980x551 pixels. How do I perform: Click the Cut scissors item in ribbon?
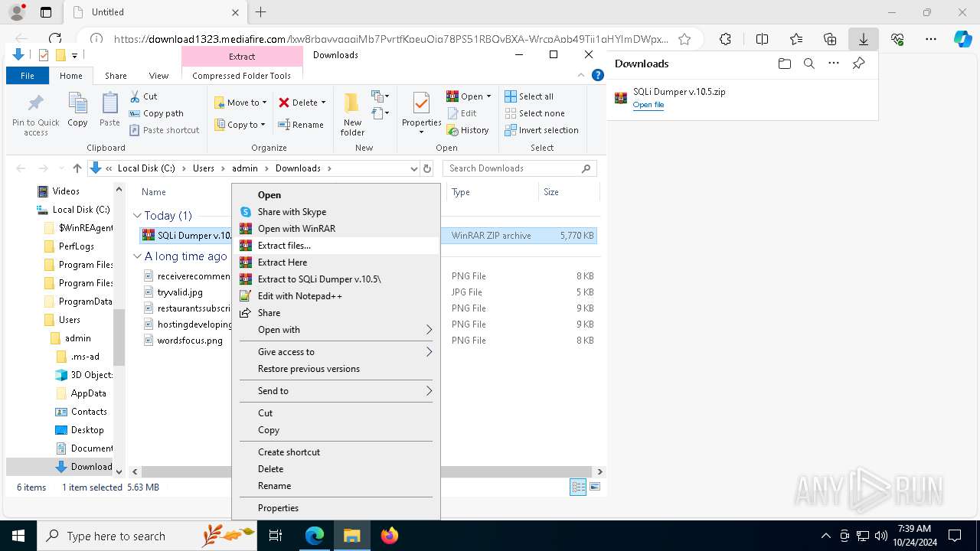click(143, 96)
